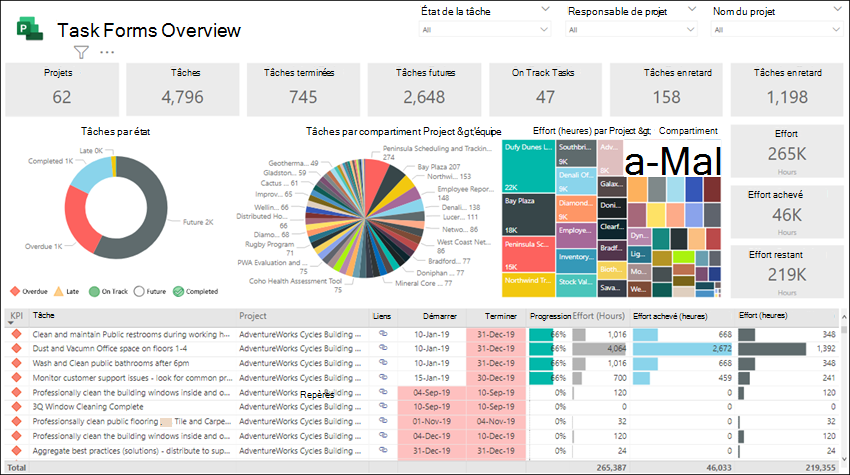Click the Effort achevé 46K card
The height and width of the screenshot is (475, 850).
787,212
